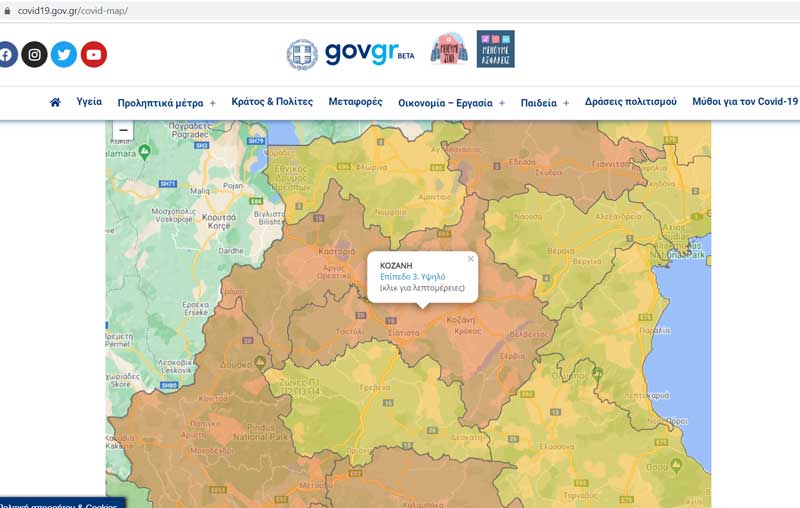Open Οικονομία – Εργασία menu item
Viewport: 800px width, 508px height.
(445, 103)
